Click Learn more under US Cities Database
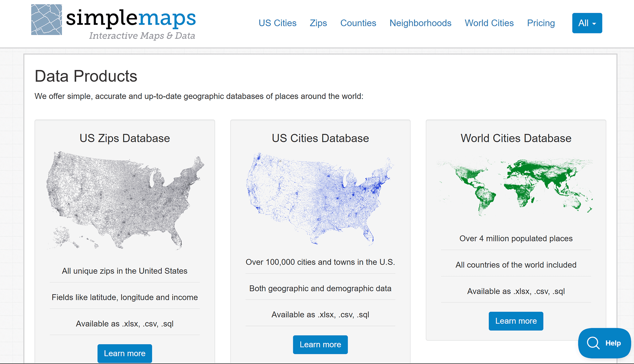The width and height of the screenshot is (634, 364). (x=320, y=345)
